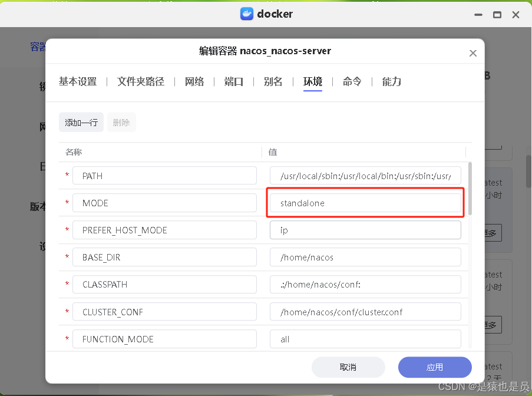Click the FUNCTION_MODE name field
The height and width of the screenshot is (396, 532).
[x=164, y=339]
